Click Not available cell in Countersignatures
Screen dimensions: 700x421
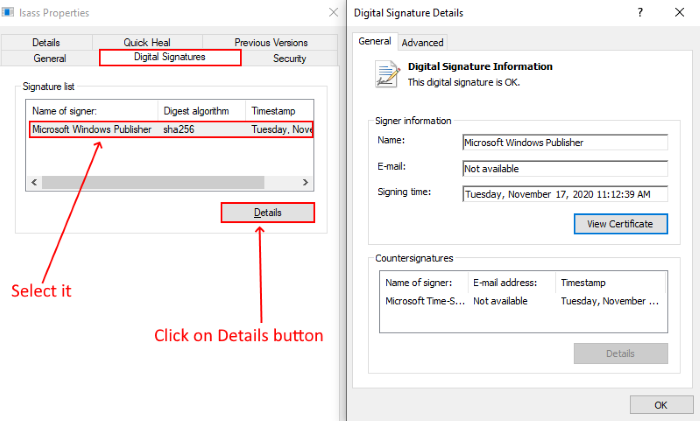pyautogui.click(x=500, y=301)
